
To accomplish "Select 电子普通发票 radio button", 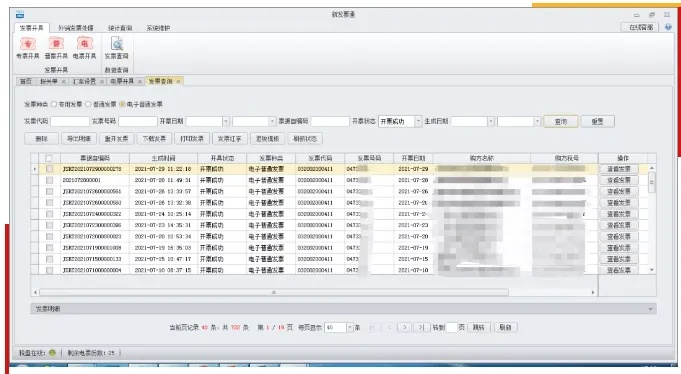I will coord(122,104).
